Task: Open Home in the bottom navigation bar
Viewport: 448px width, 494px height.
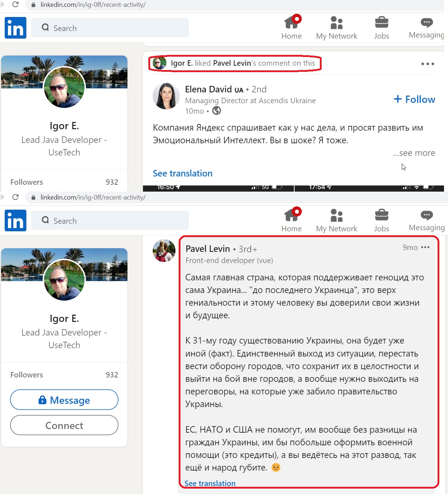Action: click(292, 220)
